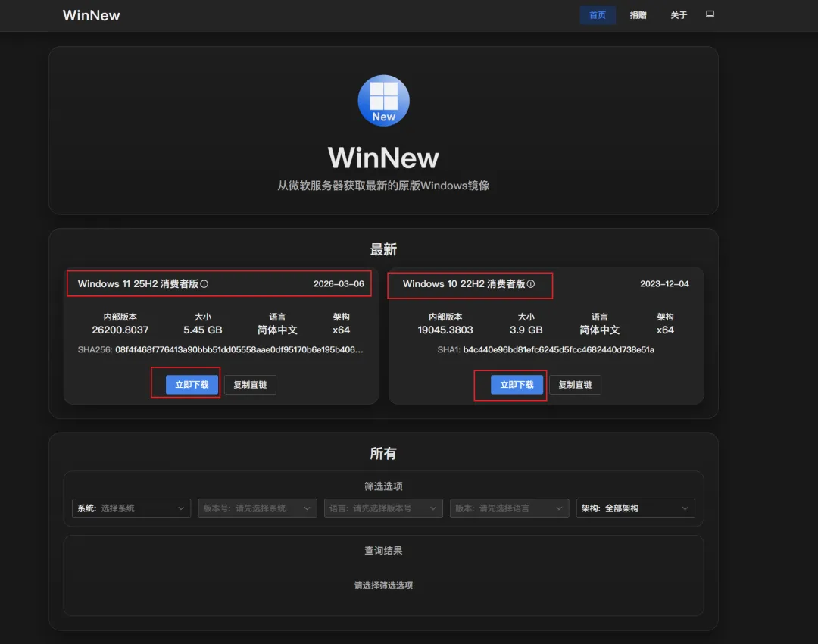Click the Windows 10 22H2 消费者版 title

(464, 284)
